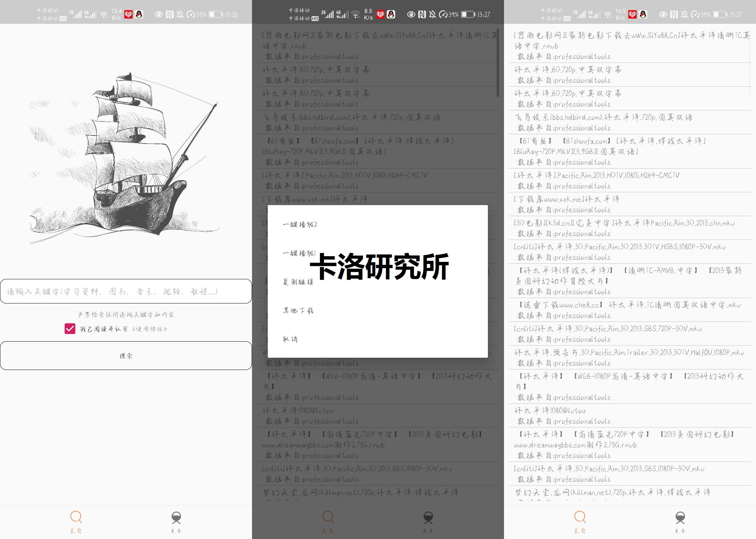Image resolution: width=756 pixels, height=539 pixels.
Task: Open the 更多 section via its face icon
Action: tap(177, 517)
